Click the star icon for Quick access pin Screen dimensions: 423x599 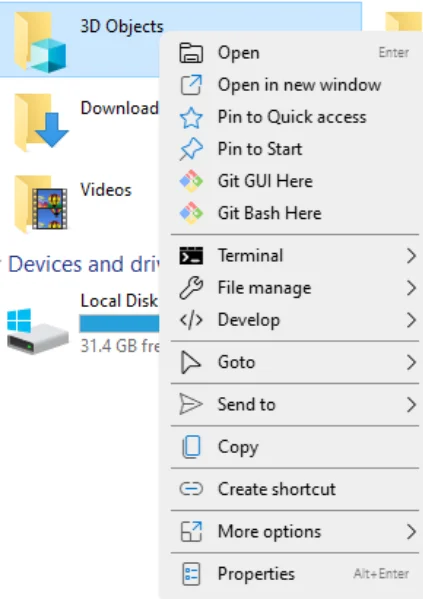point(191,117)
